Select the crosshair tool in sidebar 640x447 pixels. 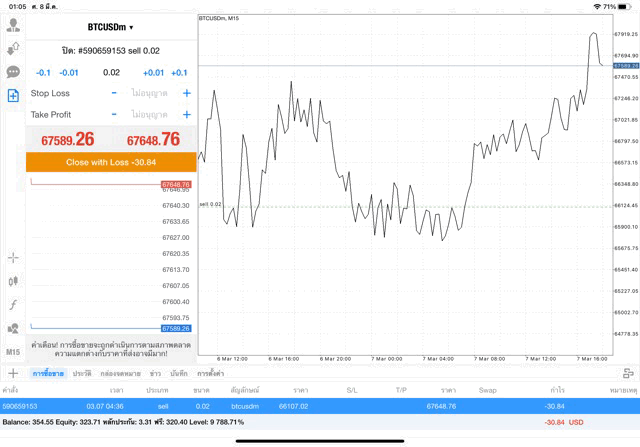coord(13,257)
